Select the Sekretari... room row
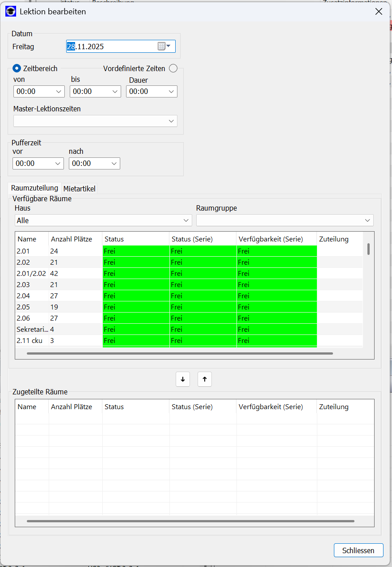392x567 pixels. point(189,329)
